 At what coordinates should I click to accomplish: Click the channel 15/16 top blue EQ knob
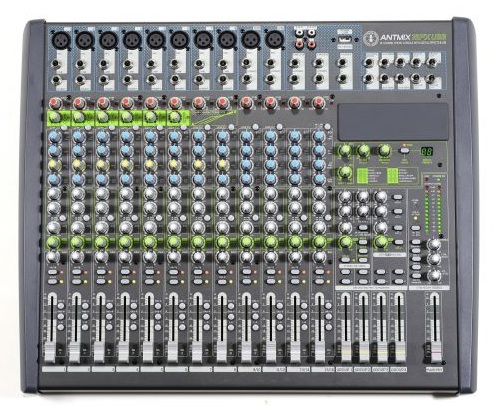(x=319, y=136)
